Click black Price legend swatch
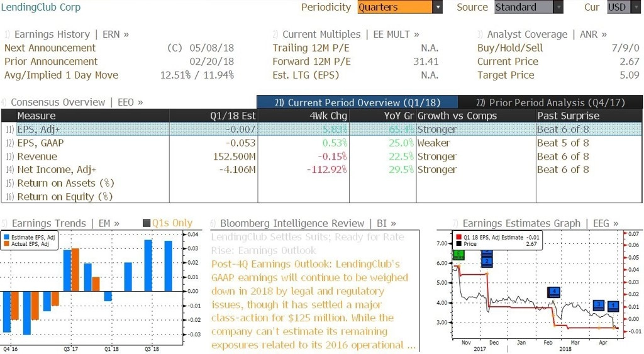644x354 pixels. [x=458, y=244]
